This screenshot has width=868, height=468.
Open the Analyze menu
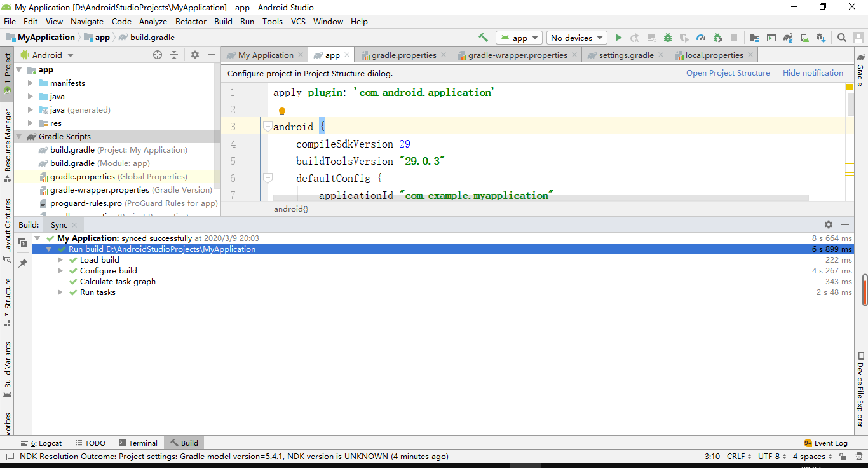point(153,21)
